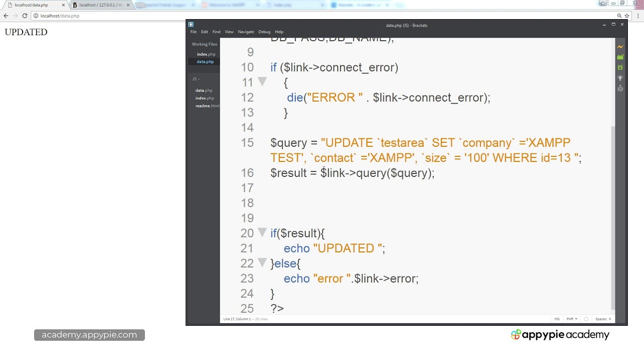Image resolution: width=644 pixels, height=362 pixels.
Task: Collapse code fold at line 11
Action: tap(262, 81)
